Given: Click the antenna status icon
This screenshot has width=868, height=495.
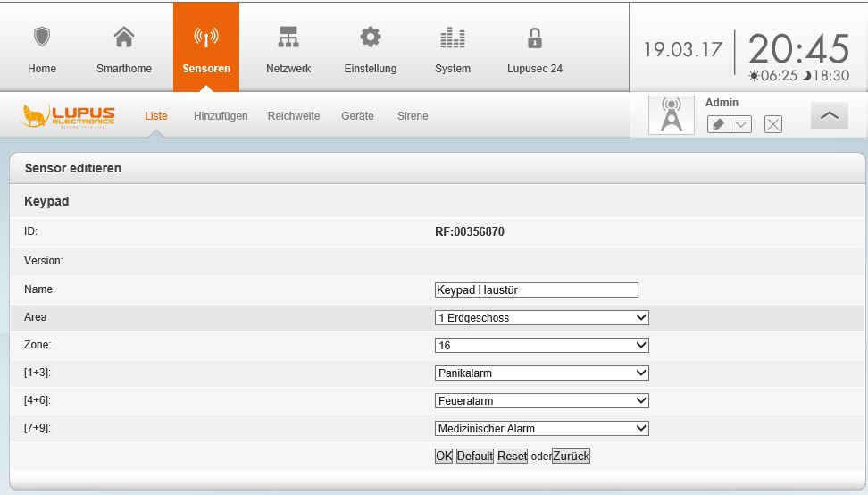Looking at the screenshot, I should pyautogui.click(x=672, y=116).
